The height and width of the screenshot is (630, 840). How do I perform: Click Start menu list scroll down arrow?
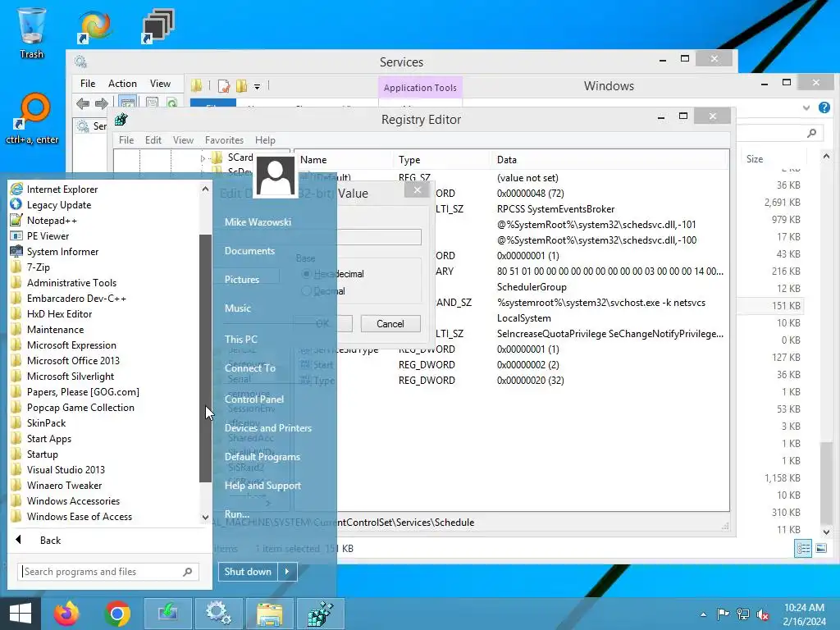click(x=205, y=517)
